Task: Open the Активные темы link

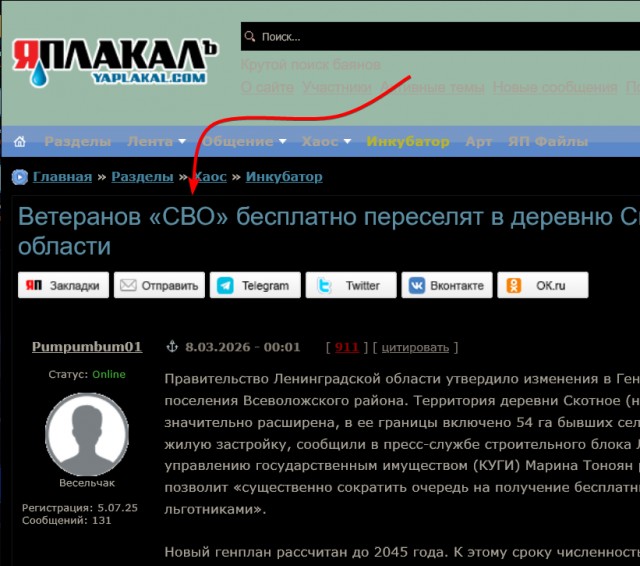Action: click(432, 87)
